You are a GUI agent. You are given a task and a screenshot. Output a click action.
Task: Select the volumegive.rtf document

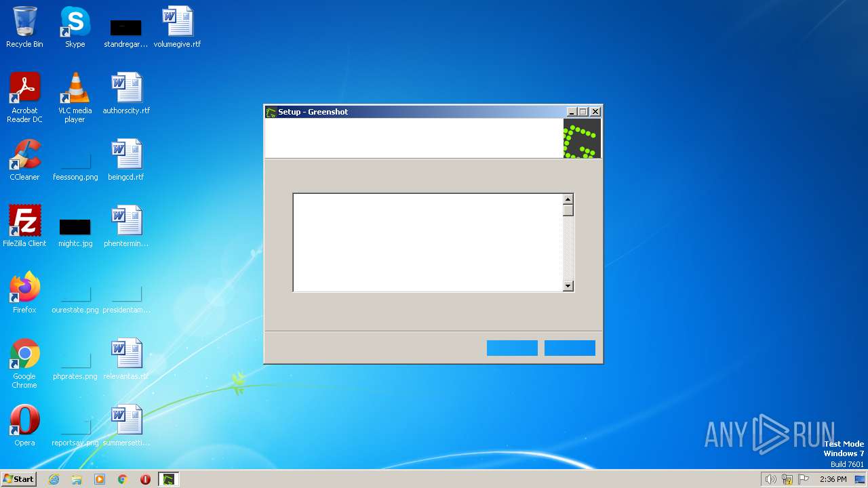tap(177, 27)
